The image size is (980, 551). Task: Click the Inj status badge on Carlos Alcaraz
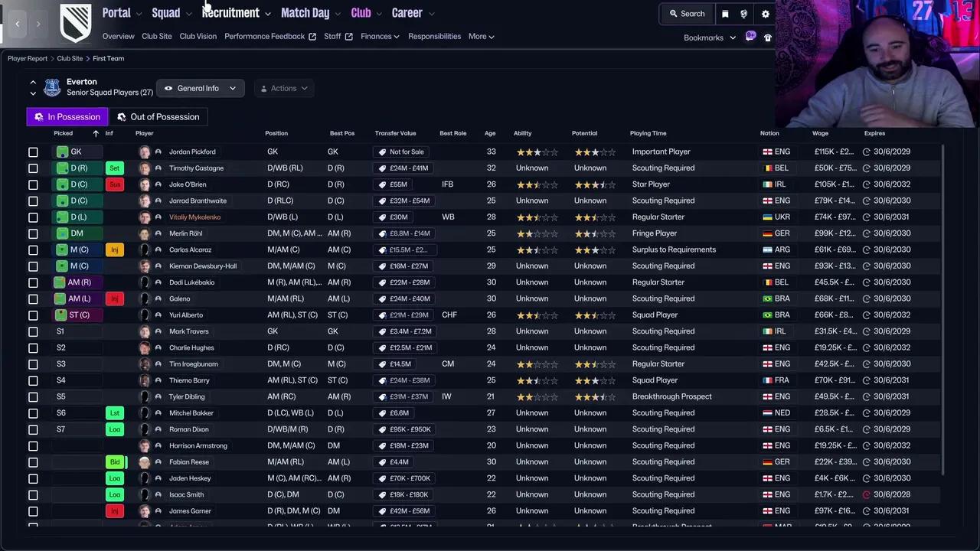(115, 250)
